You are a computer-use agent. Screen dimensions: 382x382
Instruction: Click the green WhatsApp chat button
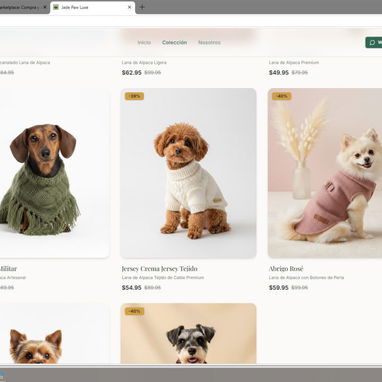374,42
